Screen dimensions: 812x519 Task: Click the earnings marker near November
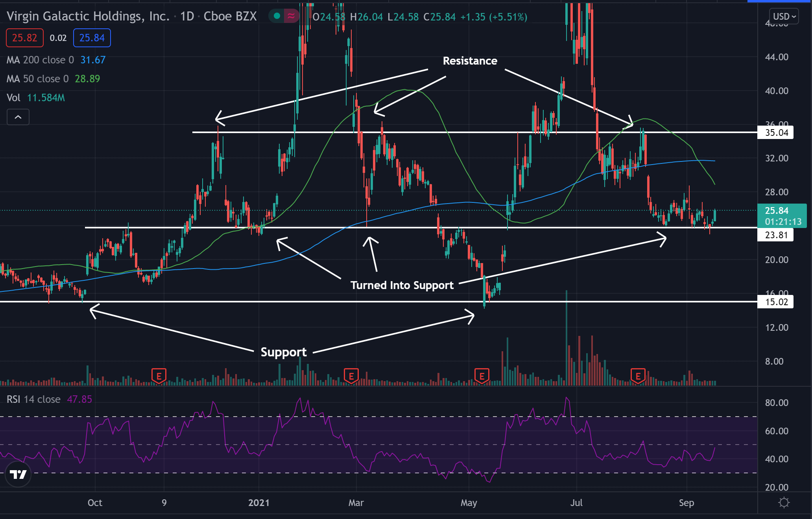[x=159, y=376]
